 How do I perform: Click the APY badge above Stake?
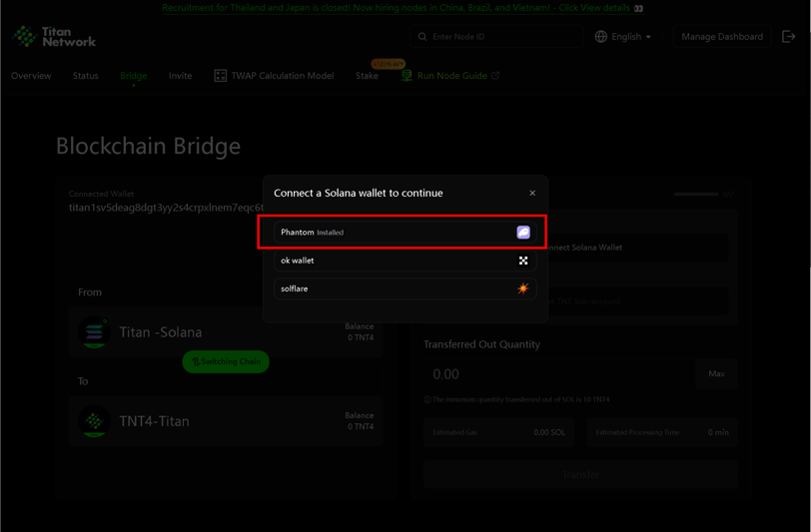coord(388,64)
